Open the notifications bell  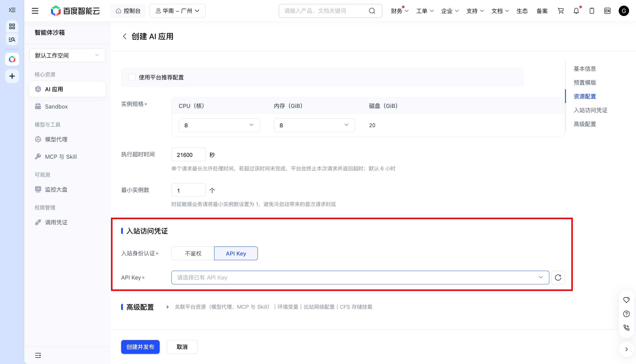[x=576, y=11]
